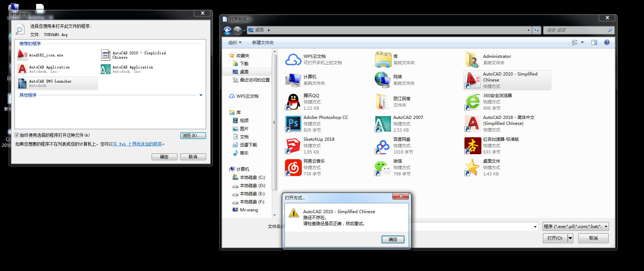The height and width of the screenshot is (271, 644).
Task: Go back with the navigation back arrow
Action: point(227,30)
